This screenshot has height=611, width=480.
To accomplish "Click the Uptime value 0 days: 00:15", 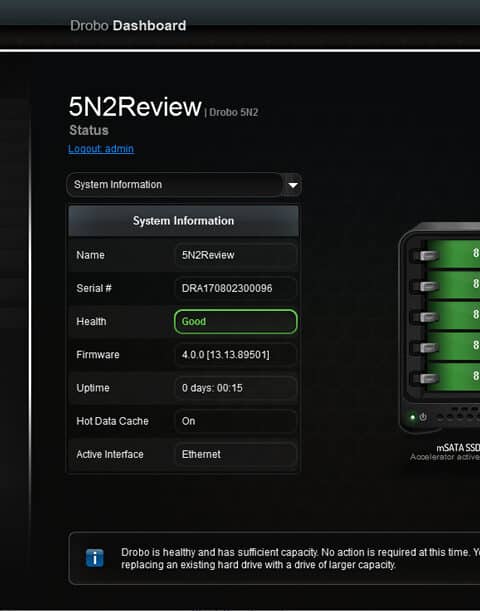I will coord(235,388).
